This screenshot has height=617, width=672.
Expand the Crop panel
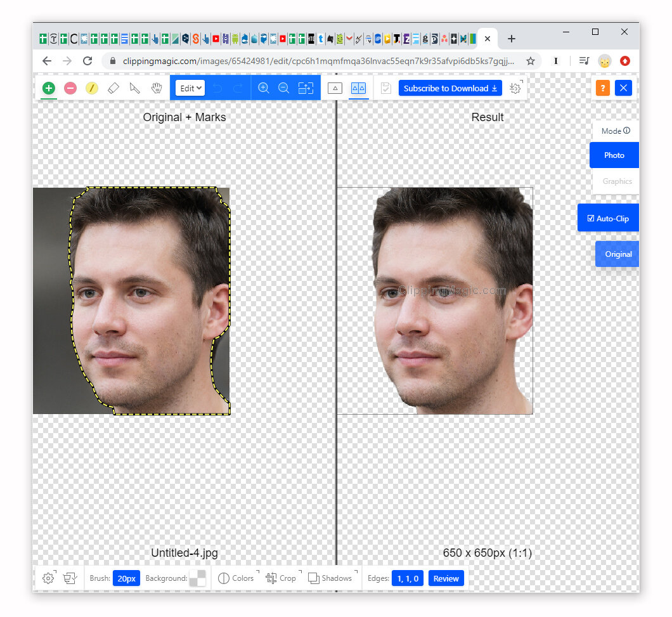(283, 578)
